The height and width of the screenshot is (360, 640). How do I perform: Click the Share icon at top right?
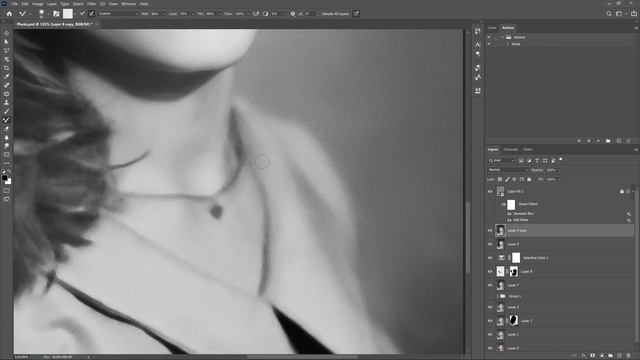coord(633,13)
